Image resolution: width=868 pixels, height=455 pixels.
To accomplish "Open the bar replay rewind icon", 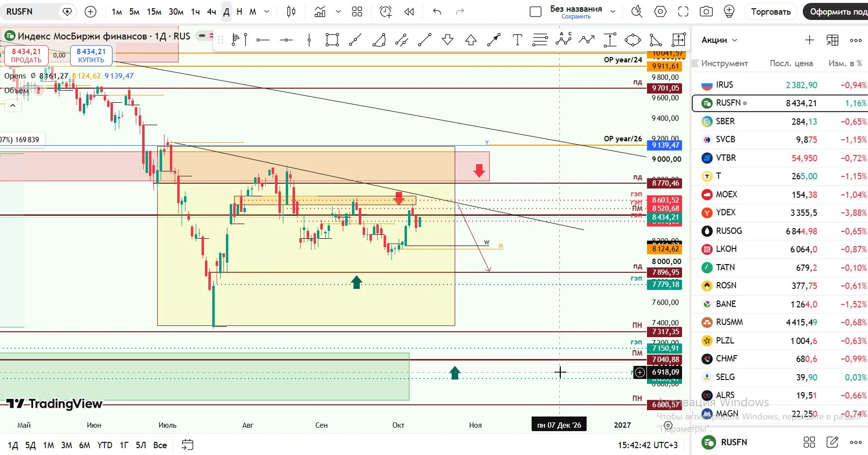I will pos(409,12).
